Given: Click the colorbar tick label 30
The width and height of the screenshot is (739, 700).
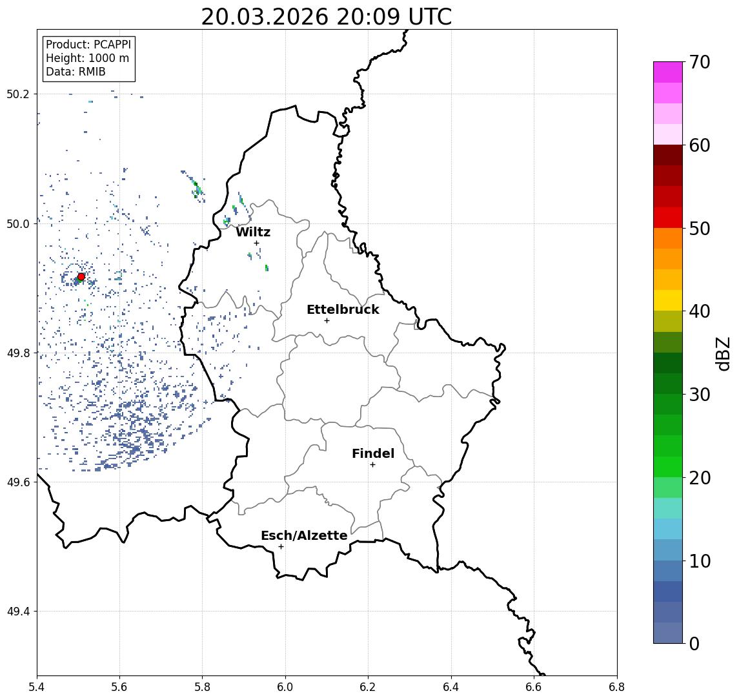Looking at the screenshot, I should (700, 395).
